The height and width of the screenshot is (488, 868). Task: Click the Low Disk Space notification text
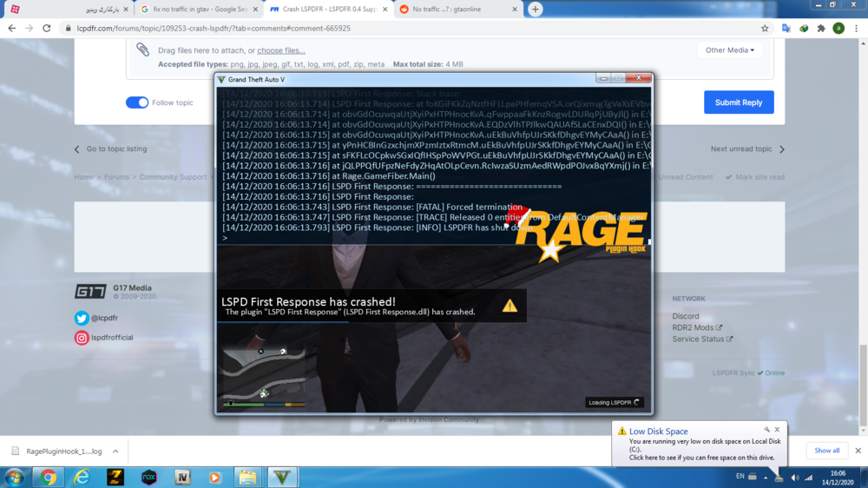click(705, 449)
